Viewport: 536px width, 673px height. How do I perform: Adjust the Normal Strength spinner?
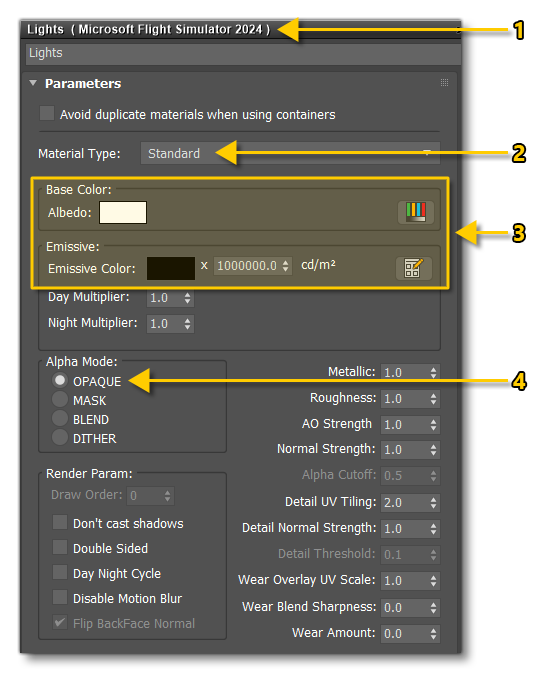click(x=434, y=450)
